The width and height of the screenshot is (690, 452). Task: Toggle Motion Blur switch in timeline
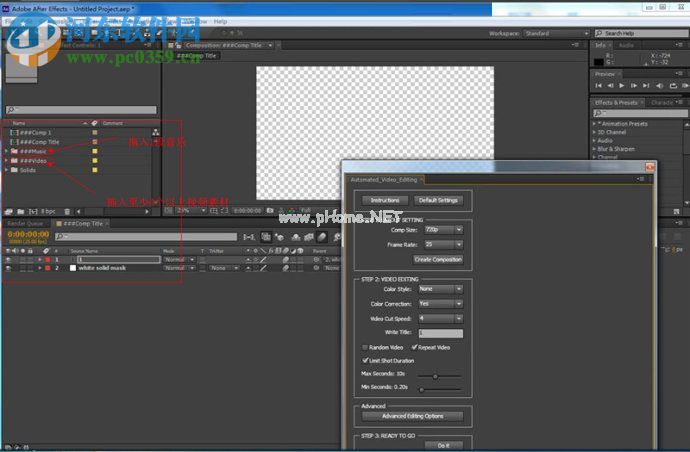click(x=323, y=237)
